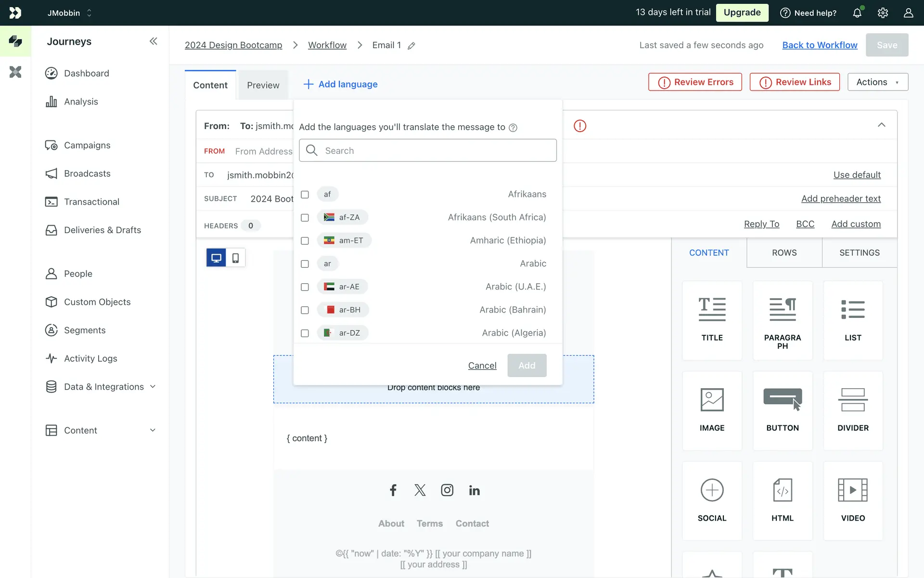Tick the Arabic (U.A.E.) checkbox
The image size is (924, 578).
pyautogui.click(x=305, y=287)
